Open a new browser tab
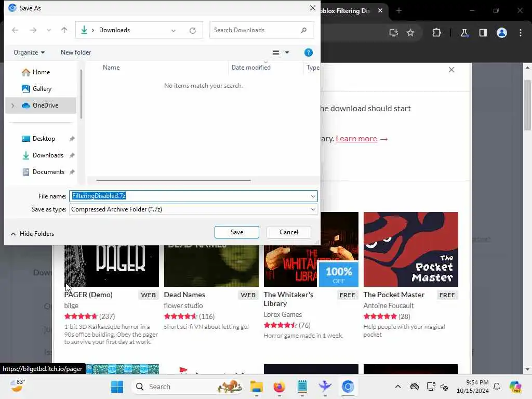 pyautogui.click(x=399, y=11)
